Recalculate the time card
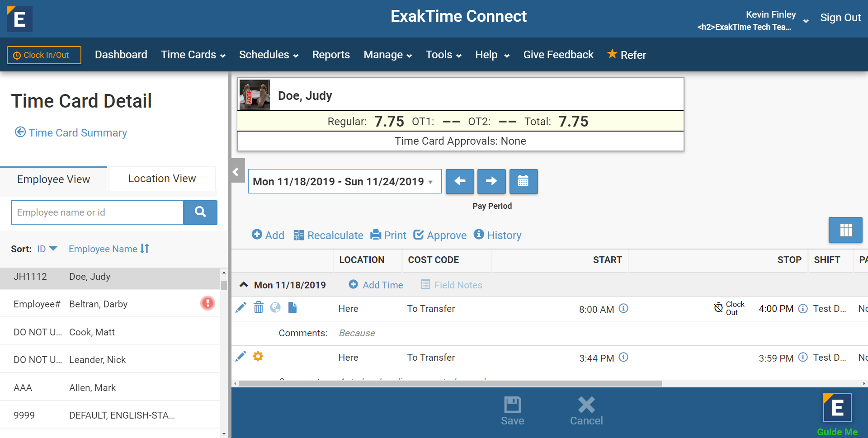 point(328,235)
